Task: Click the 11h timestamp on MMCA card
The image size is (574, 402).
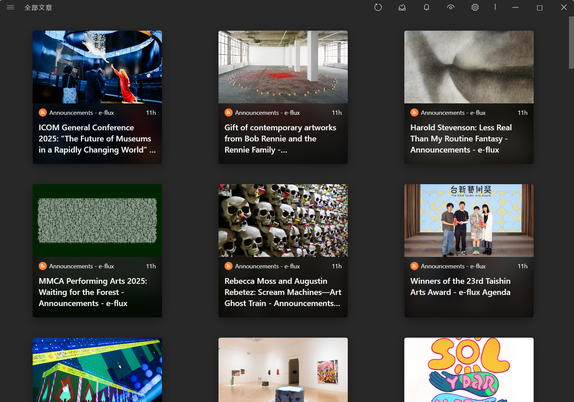Action: [x=151, y=266]
